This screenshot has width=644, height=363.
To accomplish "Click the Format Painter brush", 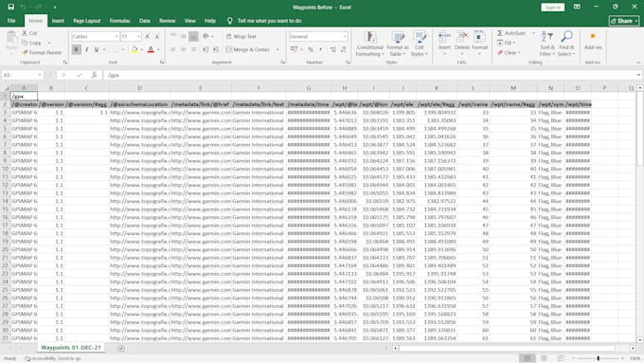I will click(25, 52).
